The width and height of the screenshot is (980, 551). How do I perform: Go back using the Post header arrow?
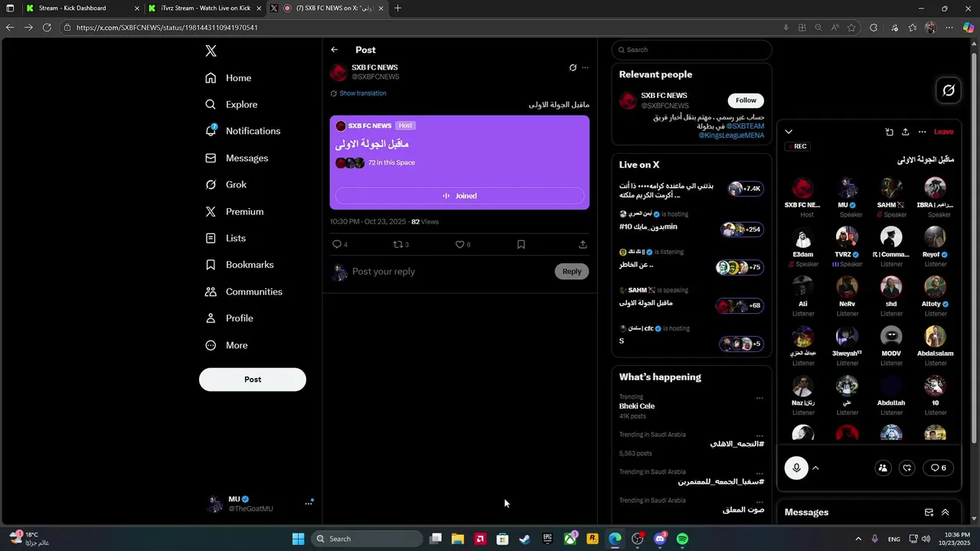[335, 50]
